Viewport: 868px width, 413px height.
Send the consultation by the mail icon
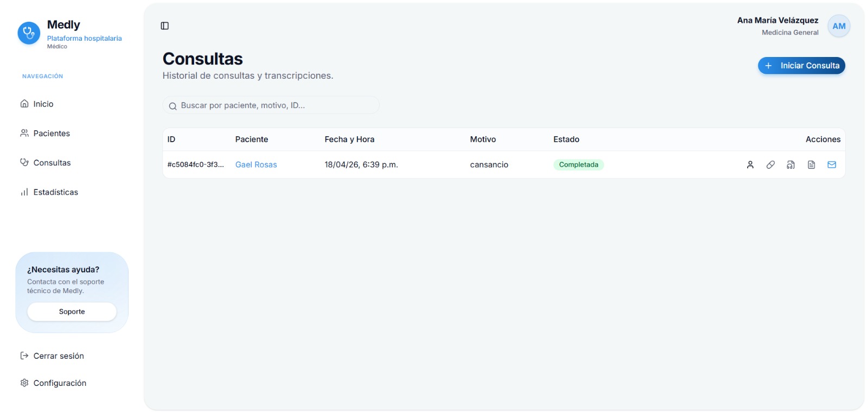click(832, 164)
